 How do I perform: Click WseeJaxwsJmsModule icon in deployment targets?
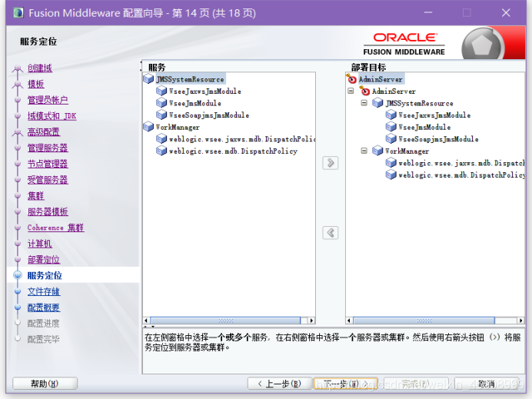click(x=391, y=115)
